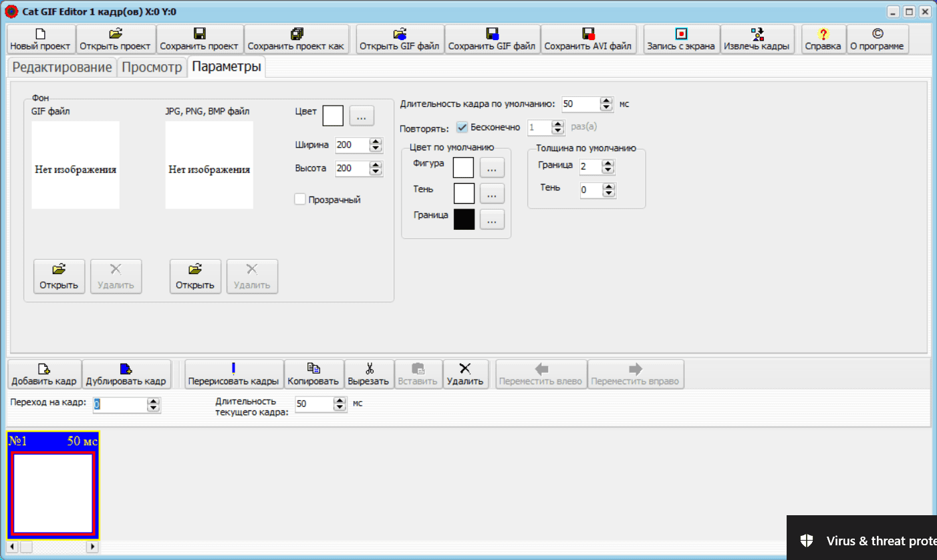Click ... button next to Тень color
937x560 pixels.
(x=492, y=194)
